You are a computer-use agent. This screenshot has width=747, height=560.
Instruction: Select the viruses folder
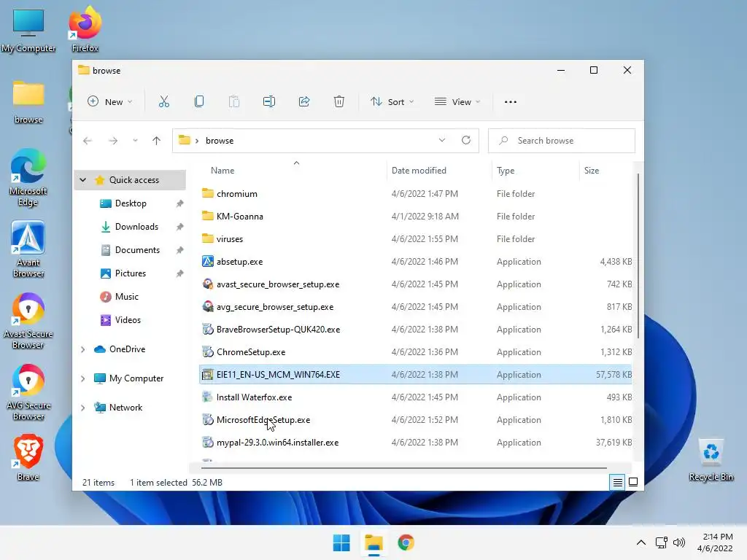(415, 239)
